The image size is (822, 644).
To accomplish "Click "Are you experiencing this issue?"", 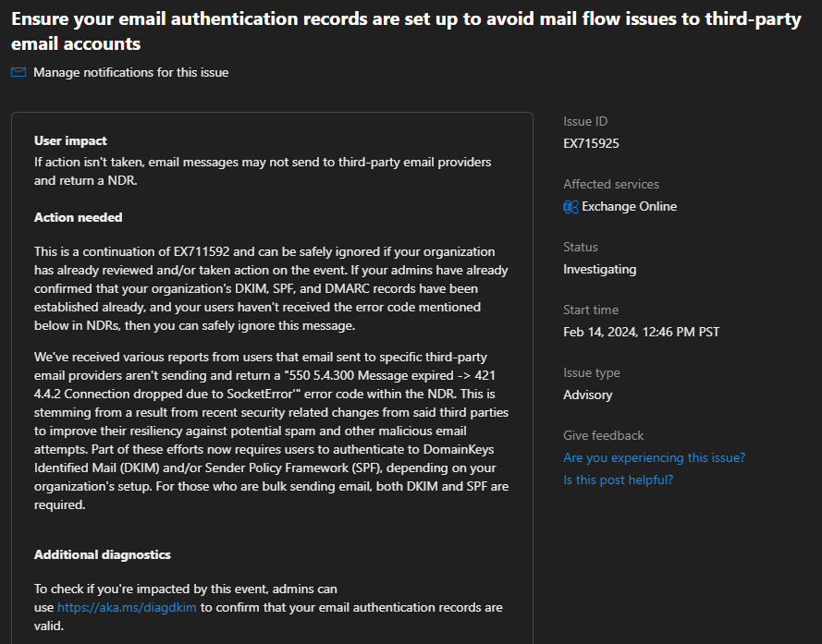I will pos(654,457).
